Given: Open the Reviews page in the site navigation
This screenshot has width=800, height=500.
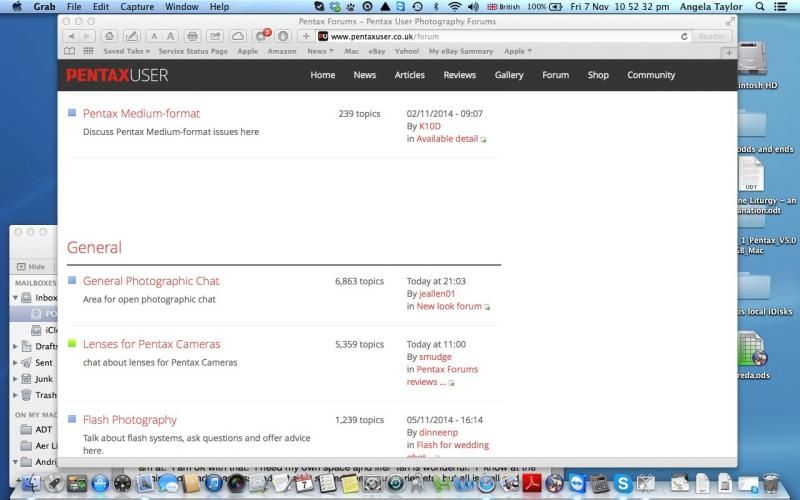Looking at the screenshot, I should (x=460, y=75).
